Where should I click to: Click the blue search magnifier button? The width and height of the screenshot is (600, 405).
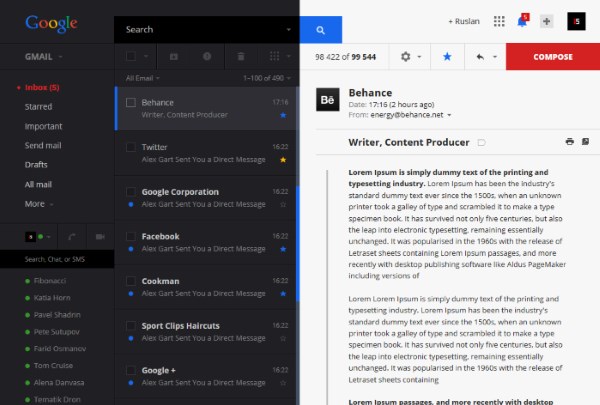point(321,29)
